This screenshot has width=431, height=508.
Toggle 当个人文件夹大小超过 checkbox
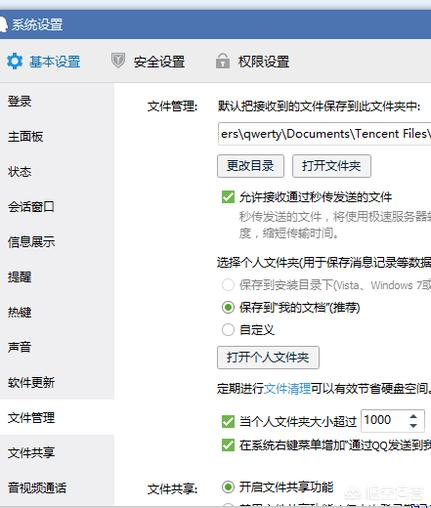tap(228, 422)
